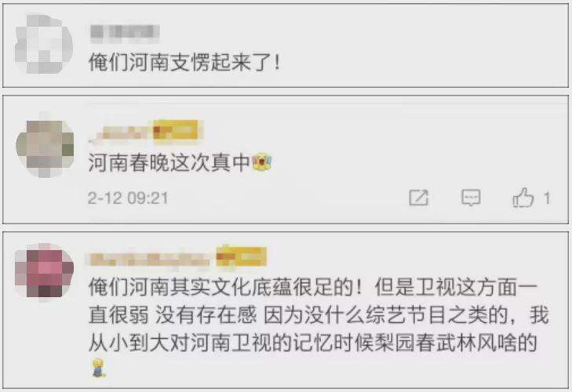Click the second commenter's blurred username

coord(119,132)
